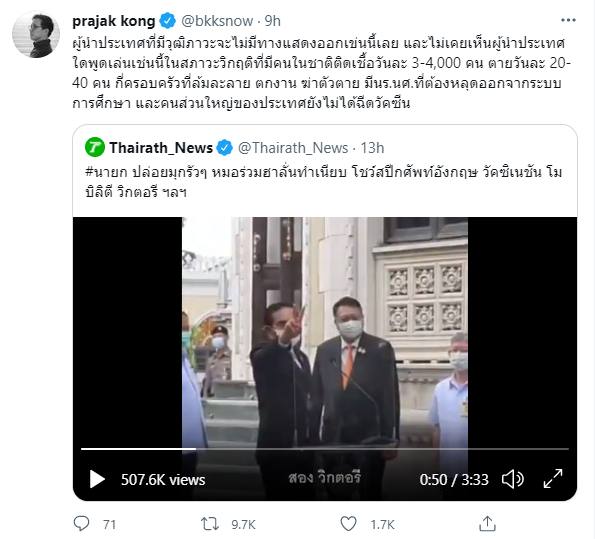Click the @bkksnow handle
The width and height of the screenshot is (595, 539).
tap(217, 21)
